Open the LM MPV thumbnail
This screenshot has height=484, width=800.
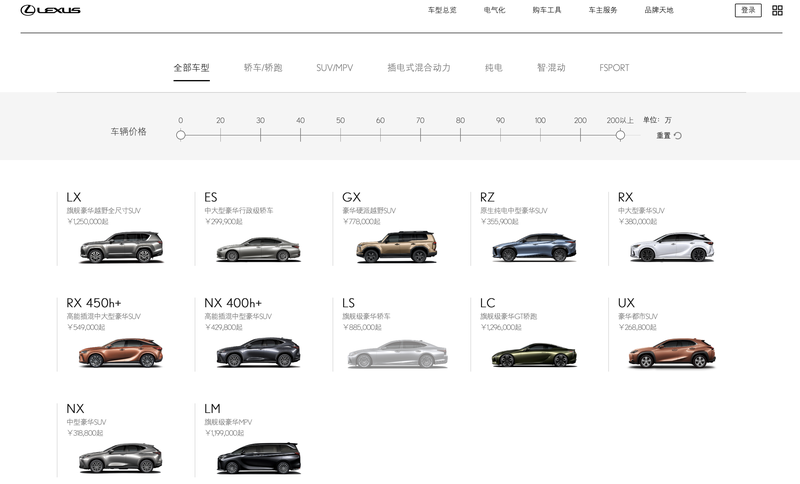point(259,457)
